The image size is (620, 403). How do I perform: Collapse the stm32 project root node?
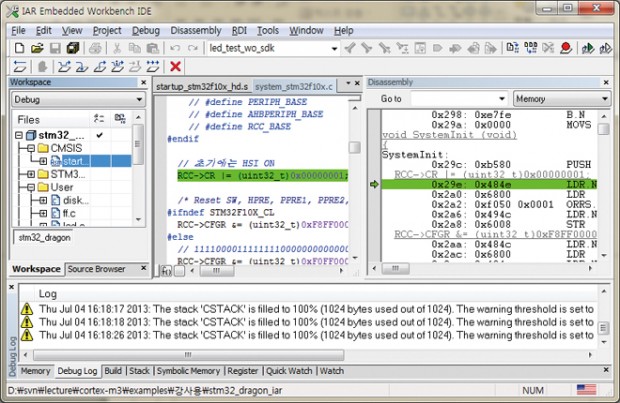pyautogui.click(x=19, y=135)
